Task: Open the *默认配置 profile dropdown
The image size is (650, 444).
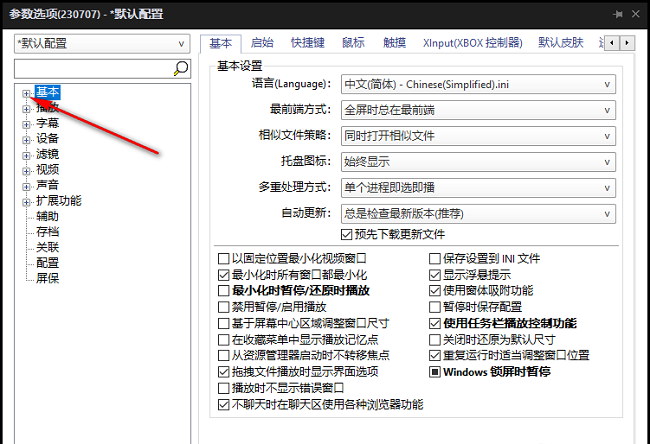Action: click(102, 44)
